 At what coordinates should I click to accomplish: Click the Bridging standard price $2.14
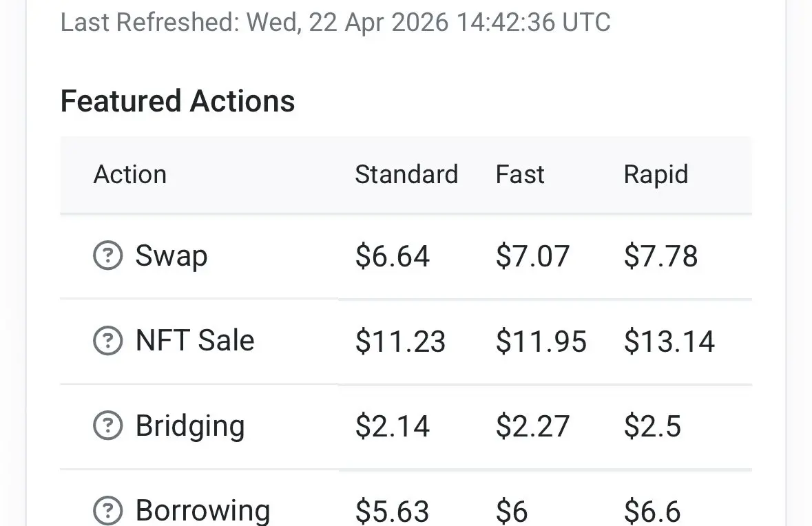coord(393,426)
